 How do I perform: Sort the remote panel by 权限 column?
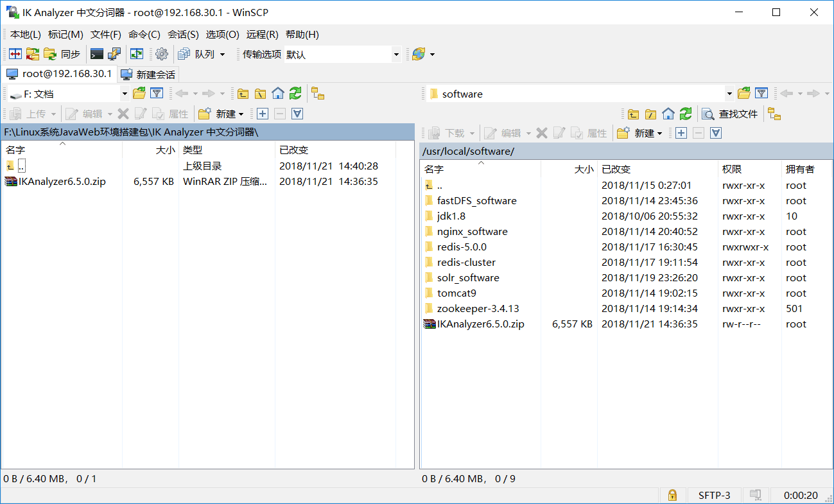pos(749,169)
